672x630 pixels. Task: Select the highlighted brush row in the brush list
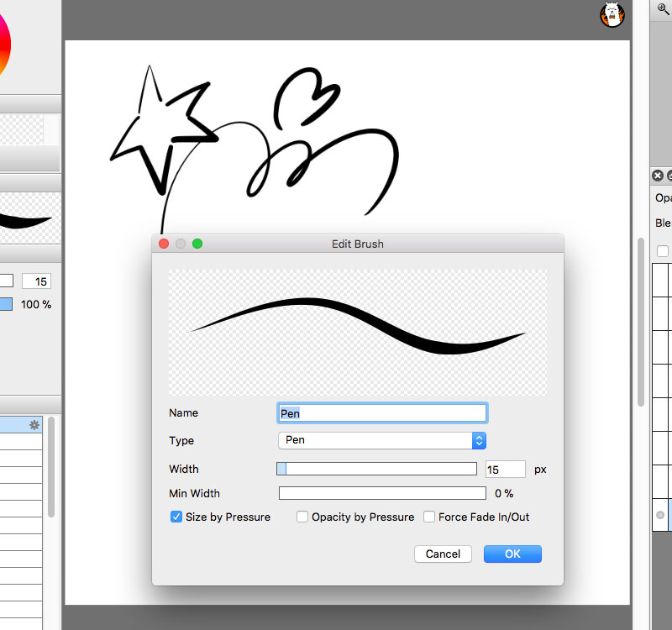pyautogui.click(x=21, y=425)
